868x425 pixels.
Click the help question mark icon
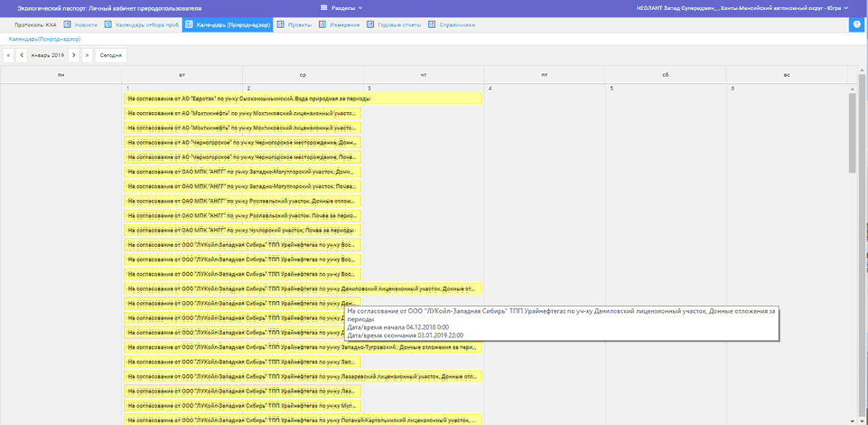(x=856, y=24)
